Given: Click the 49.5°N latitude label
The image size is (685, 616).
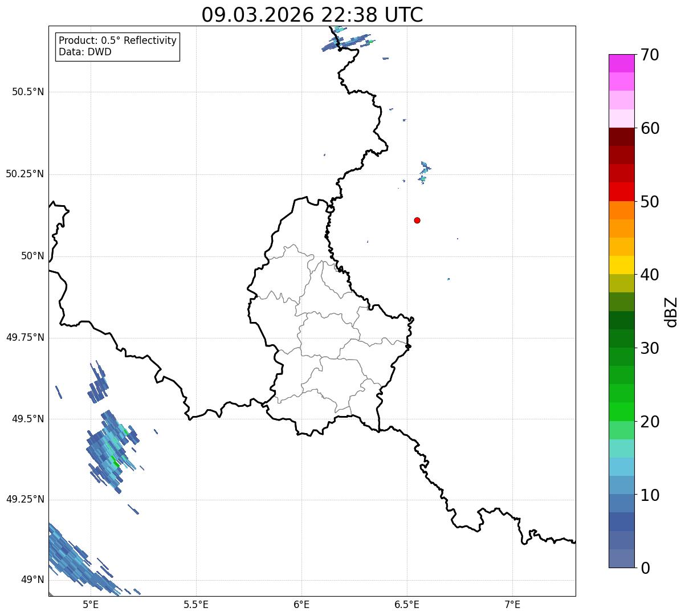Looking at the screenshot, I should pos(28,419).
